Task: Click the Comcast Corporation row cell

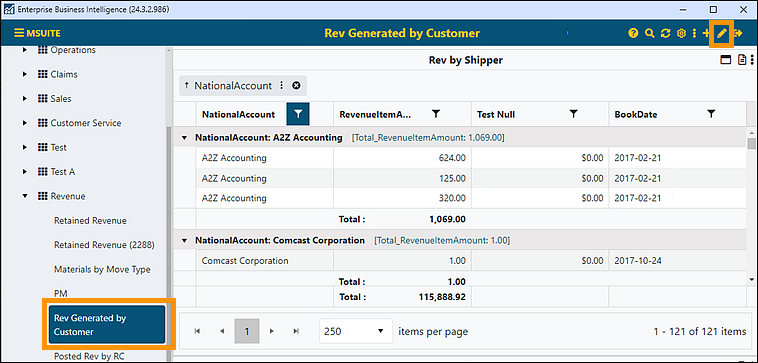Action: pyautogui.click(x=264, y=261)
